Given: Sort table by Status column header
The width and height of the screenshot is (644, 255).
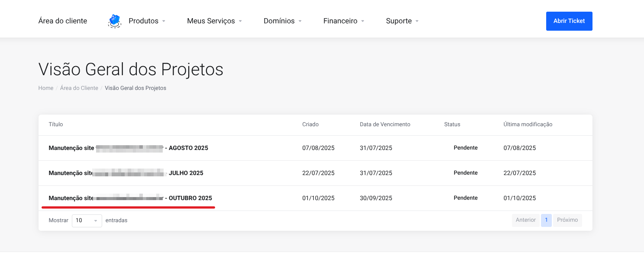Looking at the screenshot, I should pos(452,124).
